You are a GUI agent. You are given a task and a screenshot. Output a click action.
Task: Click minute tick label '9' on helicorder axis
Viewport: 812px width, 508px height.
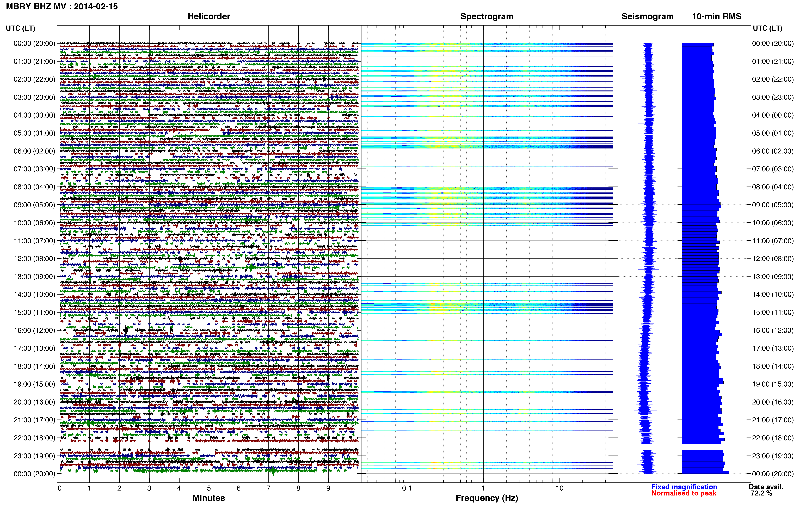pos(328,488)
